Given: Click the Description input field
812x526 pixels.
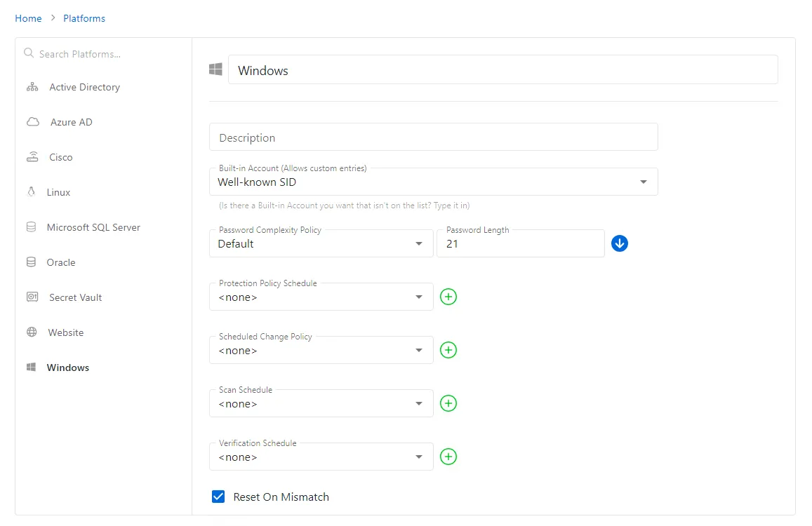Looking at the screenshot, I should [434, 137].
